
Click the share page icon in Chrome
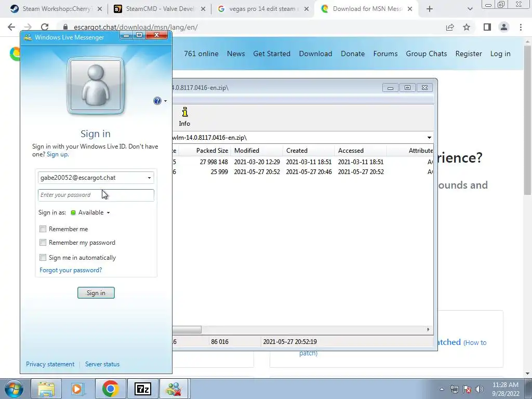pyautogui.click(x=450, y=27)
